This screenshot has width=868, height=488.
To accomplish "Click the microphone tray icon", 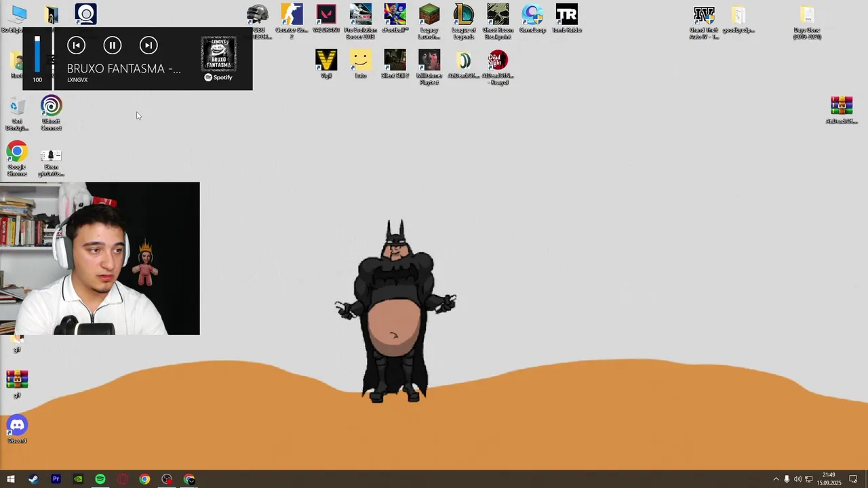I will [x=787, y=479].
